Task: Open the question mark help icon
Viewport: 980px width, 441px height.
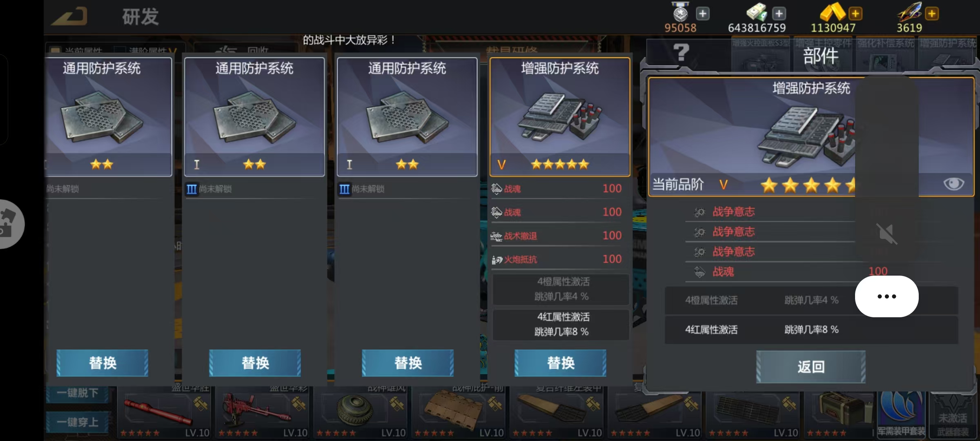Action: point(681,52)
